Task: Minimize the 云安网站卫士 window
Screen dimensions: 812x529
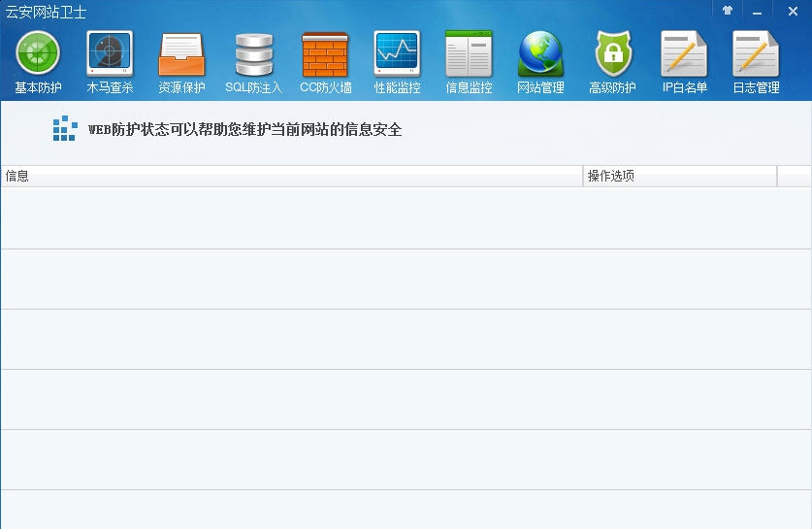Action: click(757, 11)
